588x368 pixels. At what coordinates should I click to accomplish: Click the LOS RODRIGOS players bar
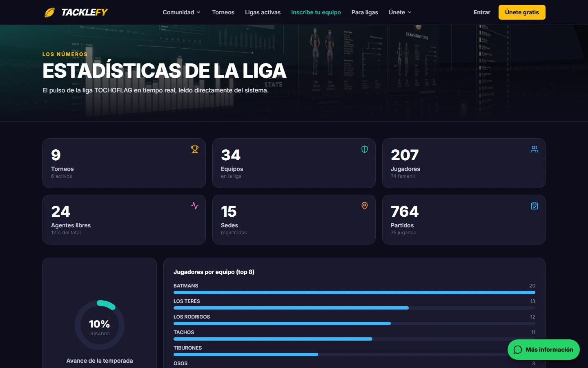[354, 323]
